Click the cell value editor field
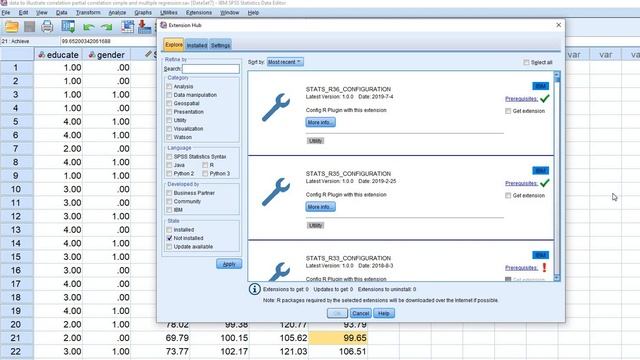 point(108,41)
